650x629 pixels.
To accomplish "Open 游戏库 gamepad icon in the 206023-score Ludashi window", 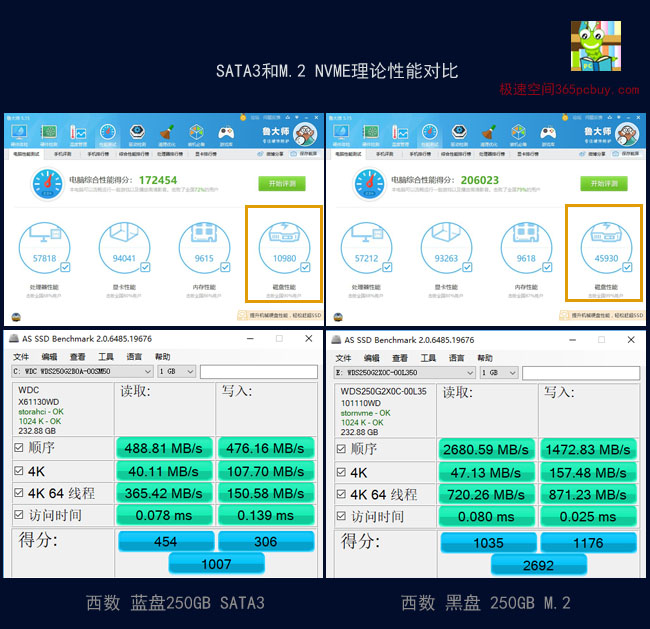I will point(548,134).
